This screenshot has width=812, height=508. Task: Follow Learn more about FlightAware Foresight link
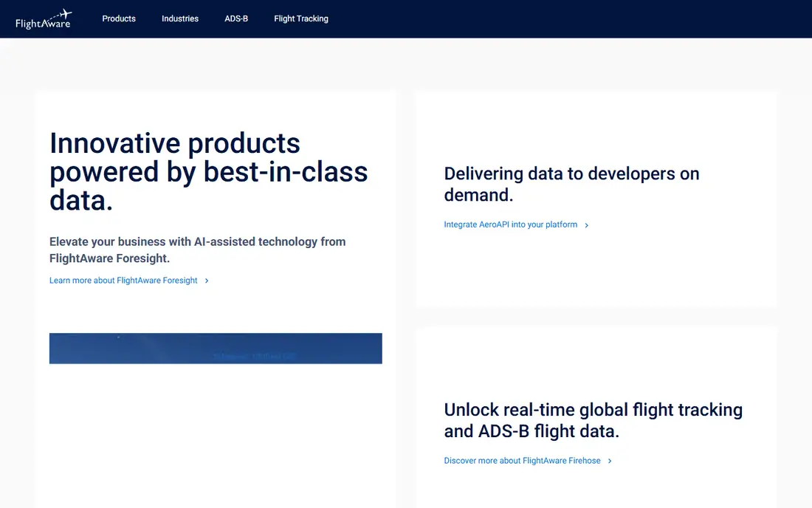tap(123, 280)
